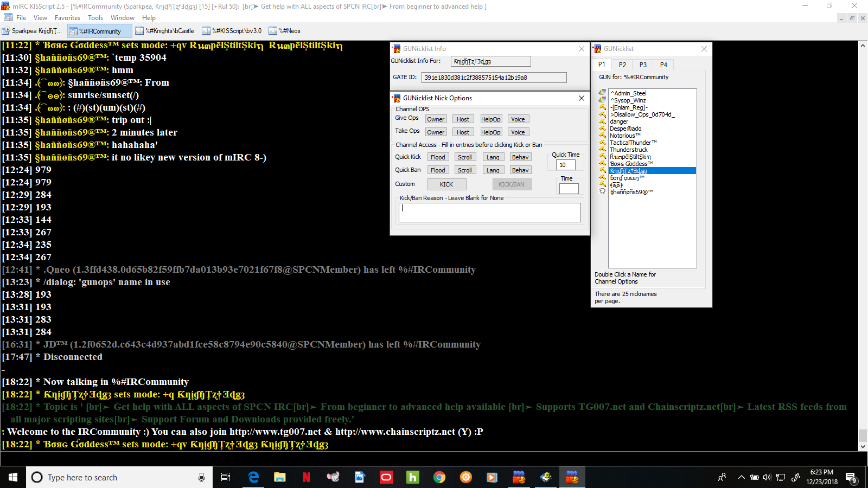Click the volume icon in system tray
Viewport: 868px width, 488px height.
767,477
